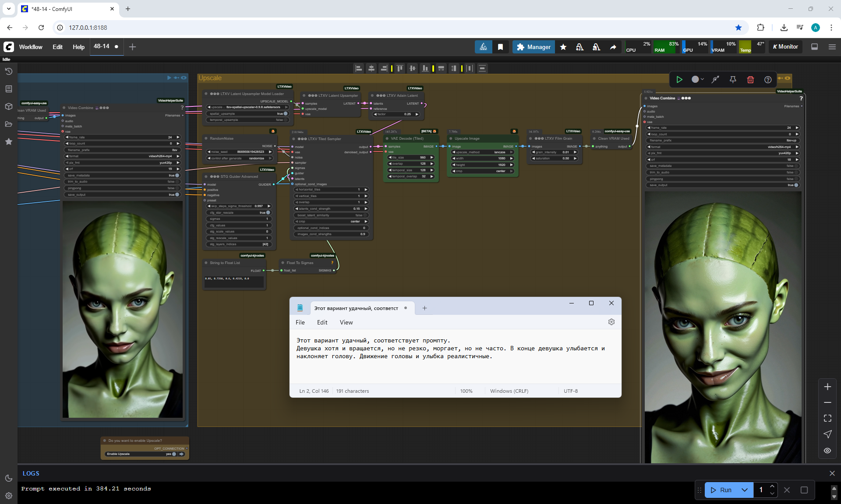Toggle Enable Upscale switch

pyautogui.click(x=174, y=454)
